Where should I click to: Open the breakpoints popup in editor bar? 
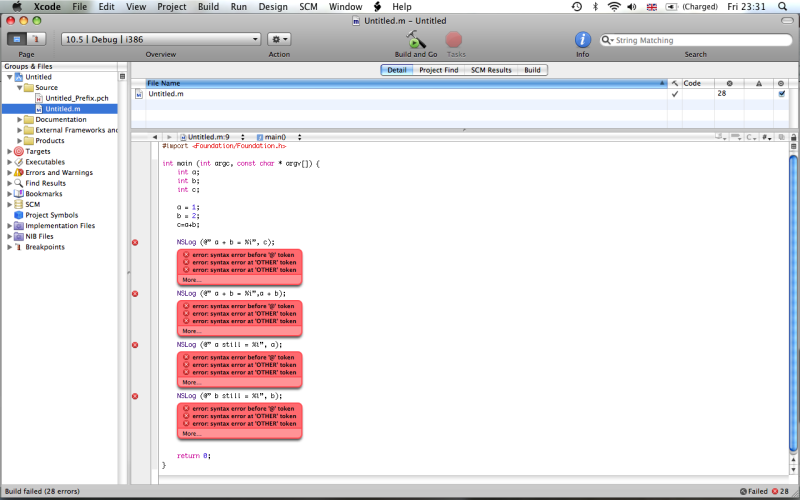[736, 137]
